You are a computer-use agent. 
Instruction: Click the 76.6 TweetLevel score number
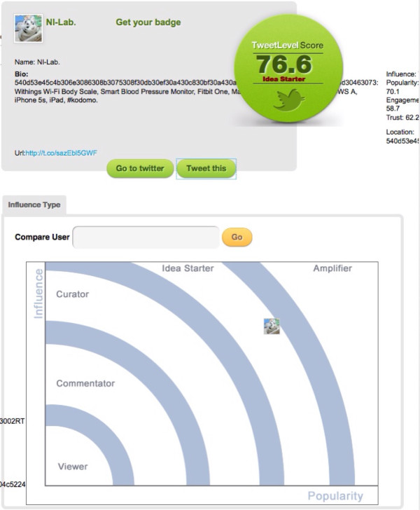coord(283,64)
